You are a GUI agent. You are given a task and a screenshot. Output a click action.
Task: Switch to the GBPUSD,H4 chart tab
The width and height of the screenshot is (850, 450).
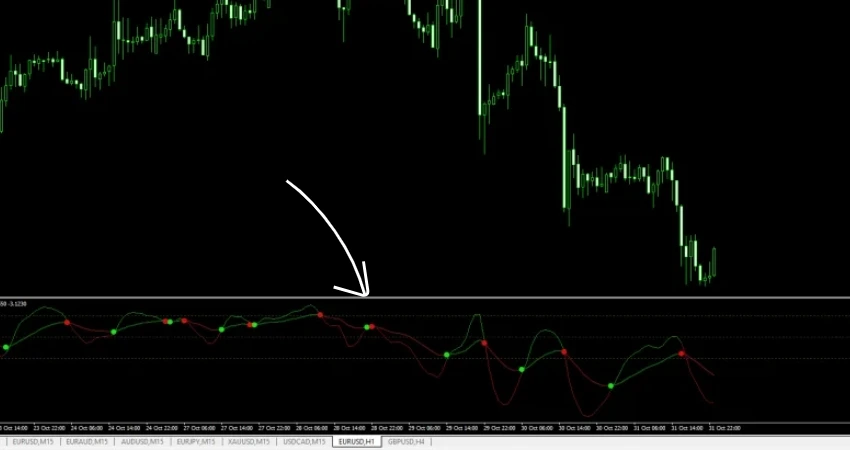tap(406, 442)
